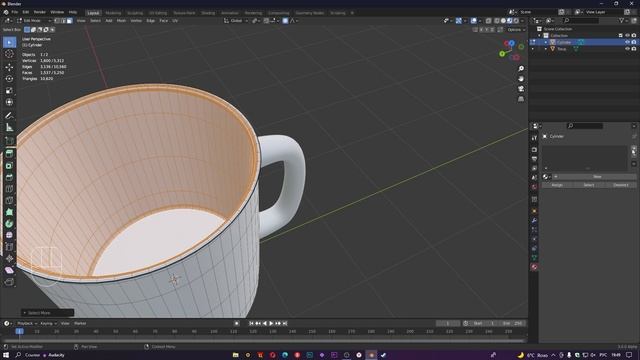Viewport: 640px width, 360px height.
Task: Hide the Cylinder object with eye icon
Action: [x=627, y=42]
